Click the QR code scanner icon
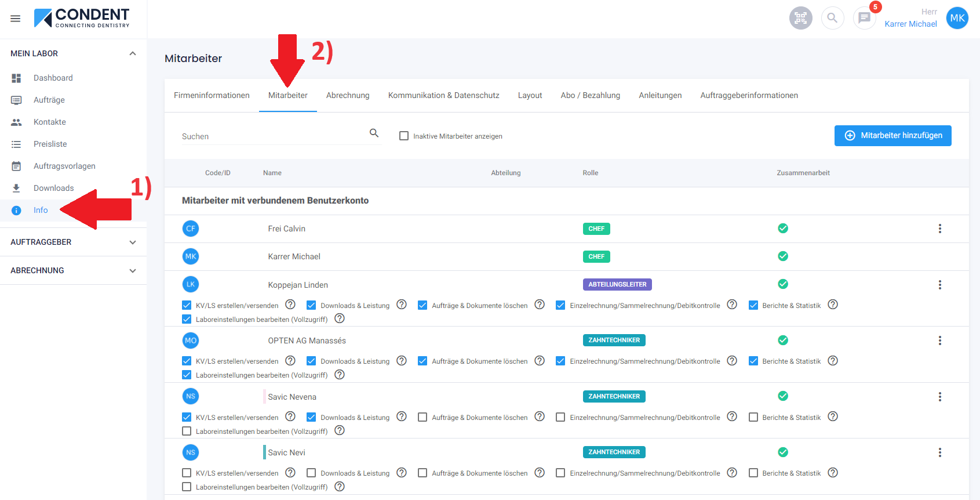 800,18
